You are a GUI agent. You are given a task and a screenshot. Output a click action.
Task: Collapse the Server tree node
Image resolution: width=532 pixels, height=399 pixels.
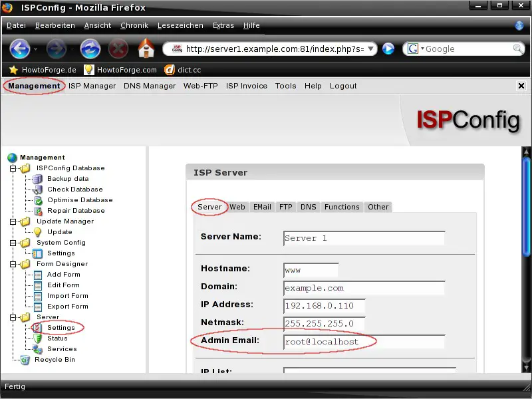[x=13, y=317]
